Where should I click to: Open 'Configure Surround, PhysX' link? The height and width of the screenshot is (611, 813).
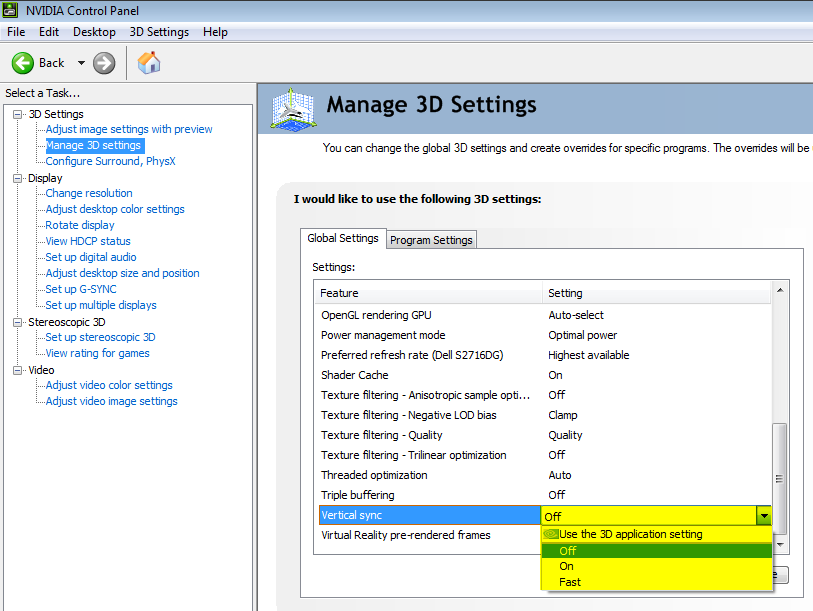coord(110,161)
